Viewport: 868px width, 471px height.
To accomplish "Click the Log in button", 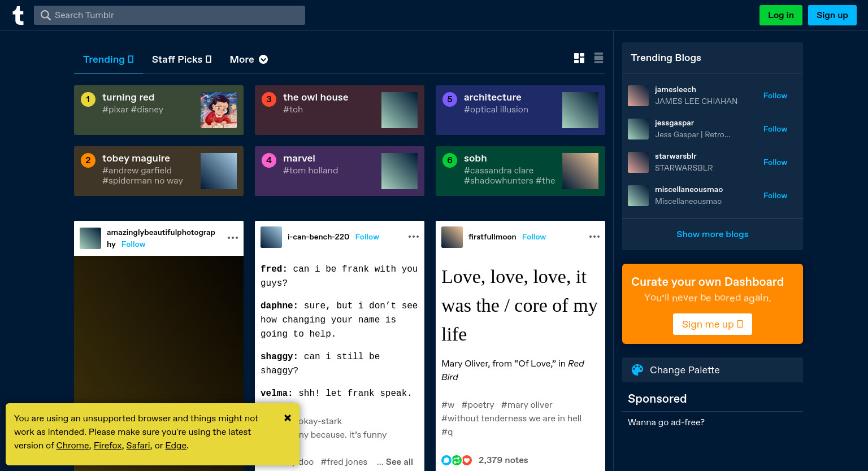I will [x=781, y=15].
